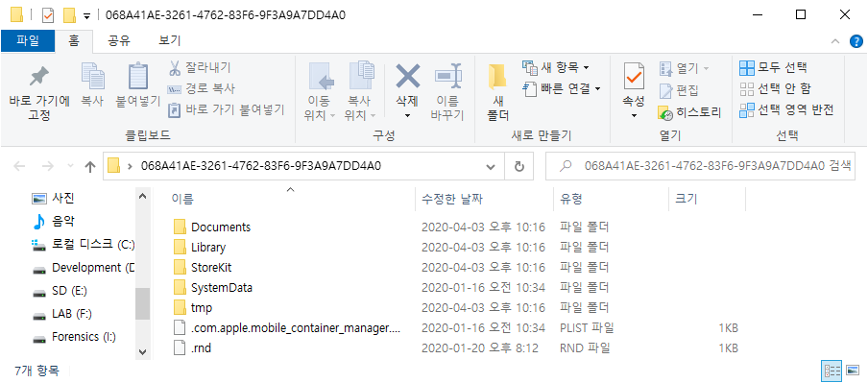This screenshot has width=868, height=383.
Task: Click the Up one level arrow
Action: click(x=90, y=166)
